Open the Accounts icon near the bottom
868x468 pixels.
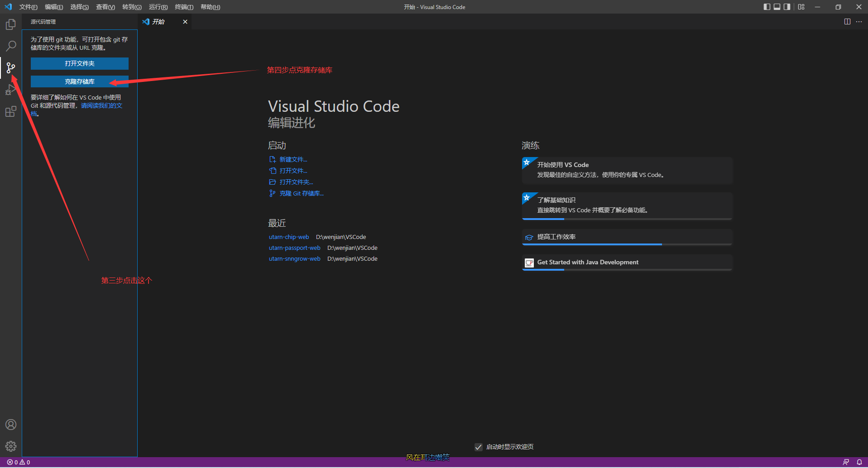pyautogui.click(x=10, y=425)
